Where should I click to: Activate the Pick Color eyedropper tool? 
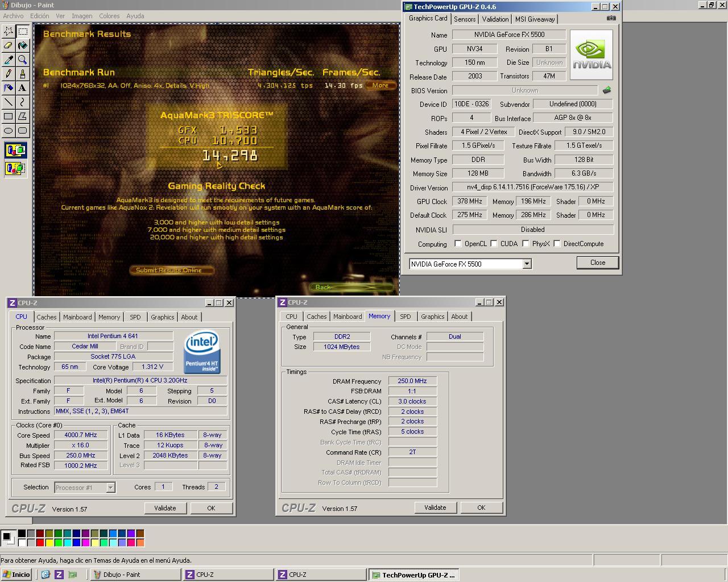pyautogui.click(x=9, y=60)
